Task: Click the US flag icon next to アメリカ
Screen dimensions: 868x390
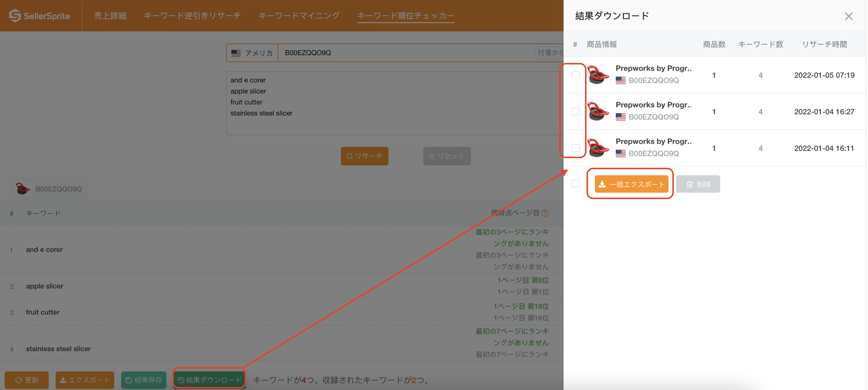Action: 236,53
